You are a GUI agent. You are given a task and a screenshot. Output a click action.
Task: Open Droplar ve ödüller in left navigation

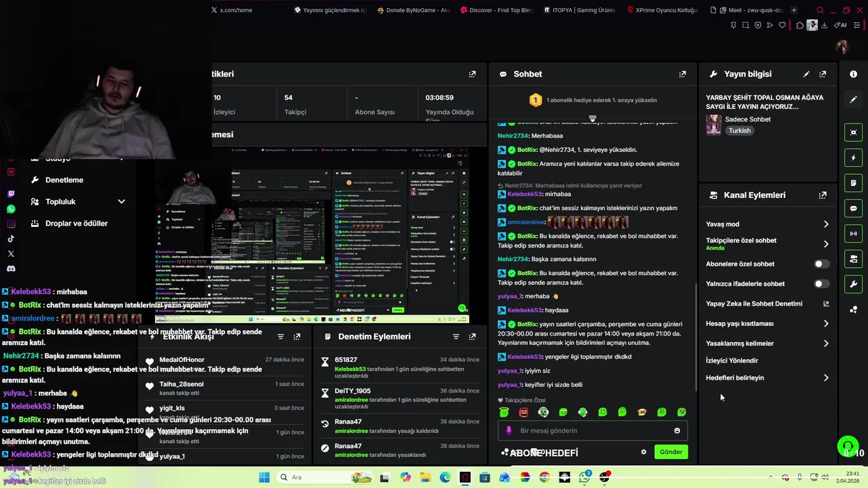76,224
